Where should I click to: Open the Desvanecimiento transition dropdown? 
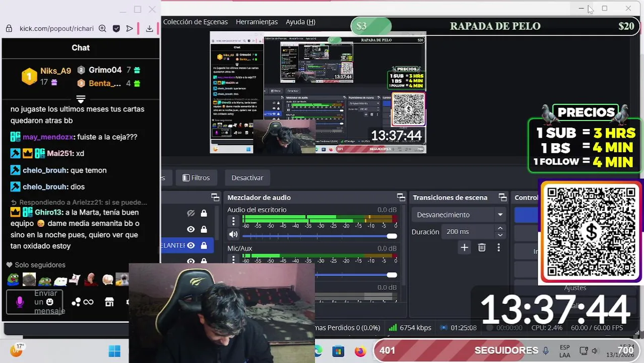(459, 214)
